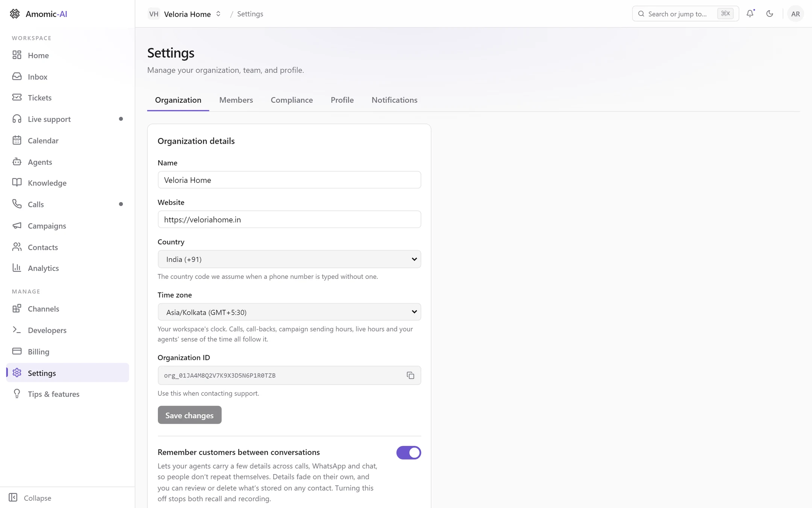Click Save changes button
The width and height of the screenshot is (812, 508).
tap(189, 415)
